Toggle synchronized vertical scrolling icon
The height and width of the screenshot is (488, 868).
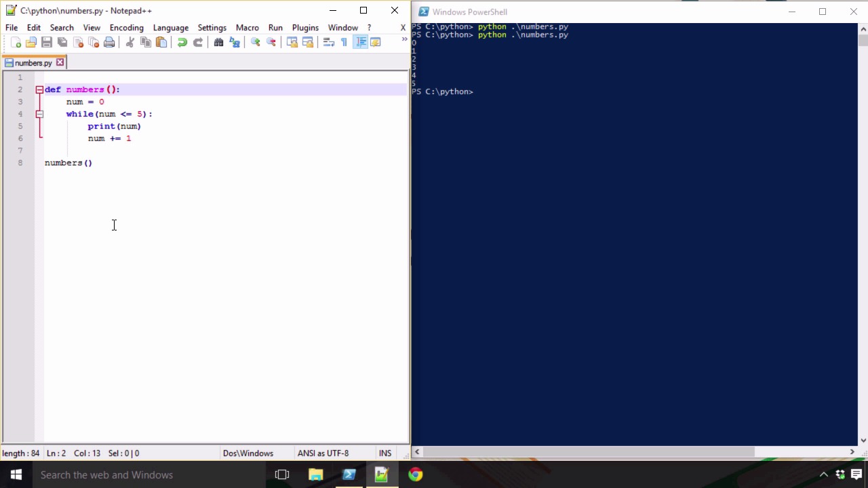(292, 42)
